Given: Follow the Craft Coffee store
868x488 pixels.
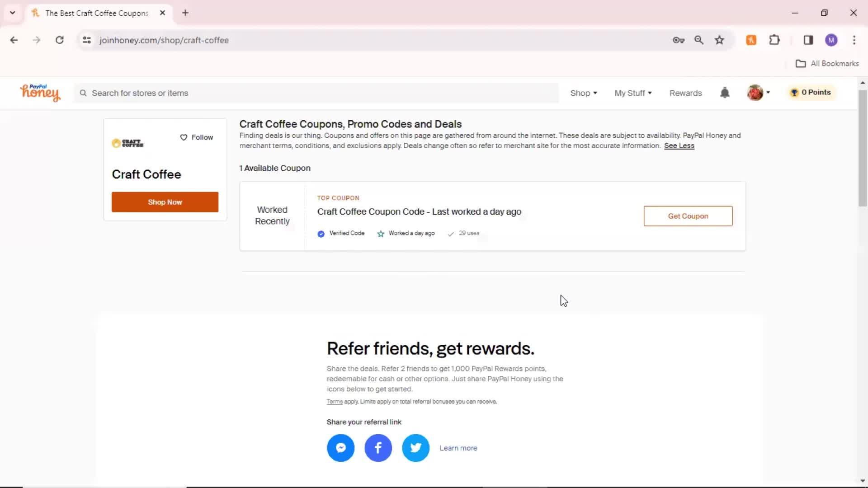Looking at the screenshot, I should [197, 137].
